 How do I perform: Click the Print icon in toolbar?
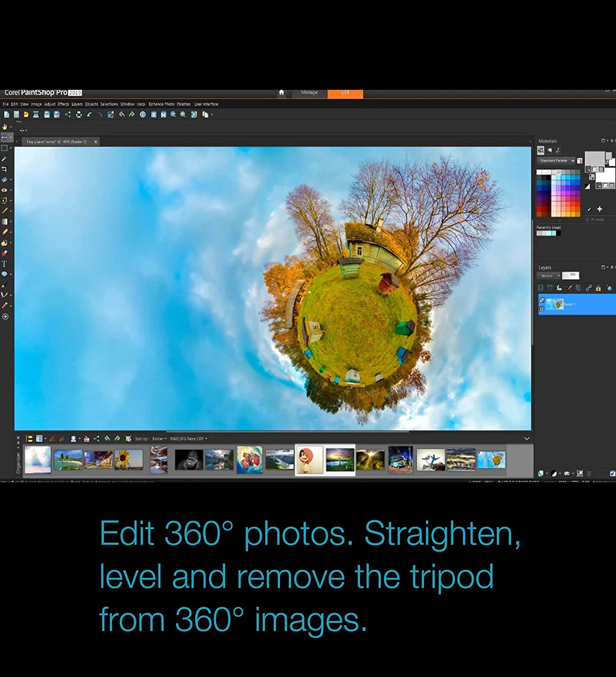(79, 115)
